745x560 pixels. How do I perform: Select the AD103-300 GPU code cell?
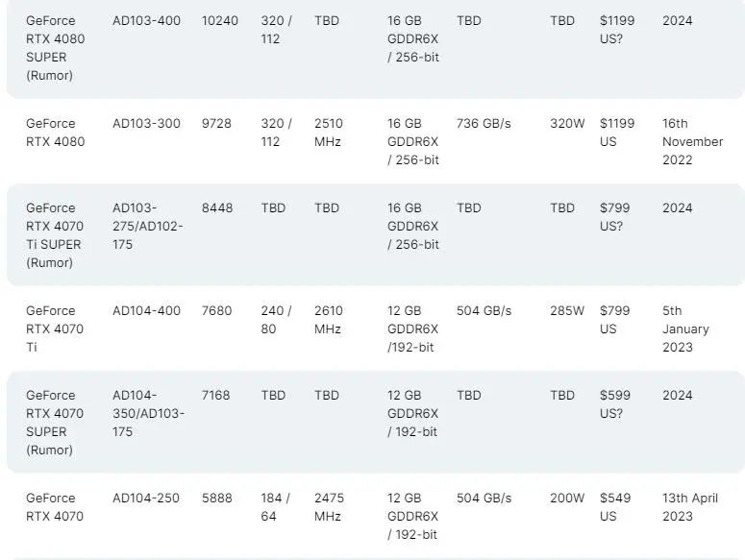click(146, 123)
